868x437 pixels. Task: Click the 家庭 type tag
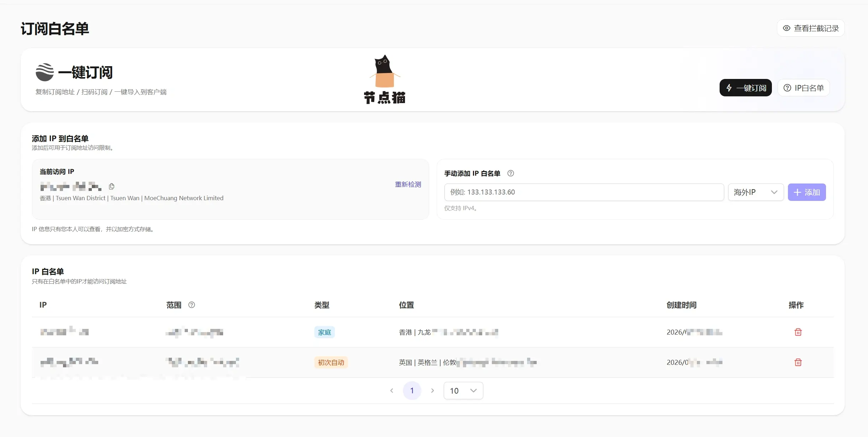pos(324,332)
